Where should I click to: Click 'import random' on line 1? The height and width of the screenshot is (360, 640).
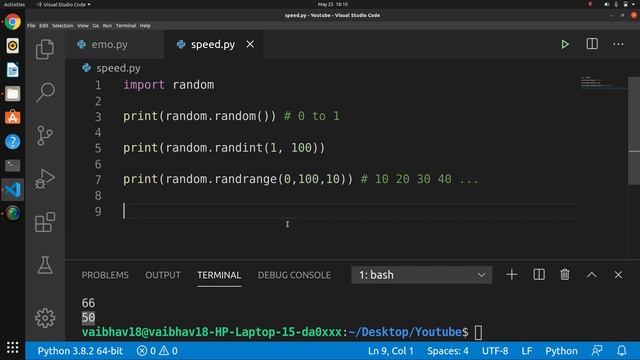click(x=169, y=85)
